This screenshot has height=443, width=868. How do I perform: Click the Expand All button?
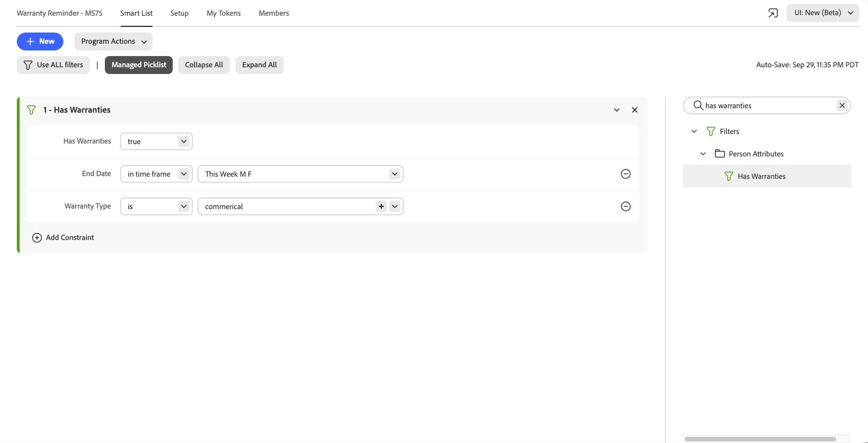(x=260, y=65)
